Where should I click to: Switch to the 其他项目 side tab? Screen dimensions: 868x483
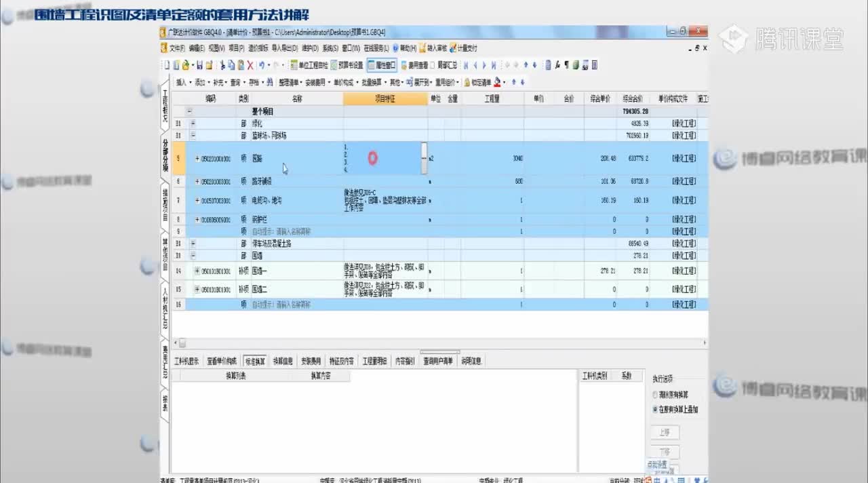coord(165,254)
